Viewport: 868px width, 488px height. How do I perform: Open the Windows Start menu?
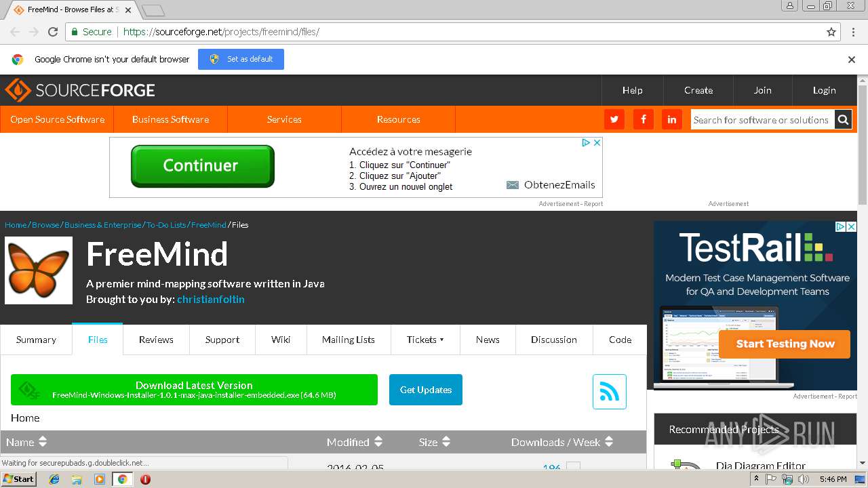(x=19, y=479)
